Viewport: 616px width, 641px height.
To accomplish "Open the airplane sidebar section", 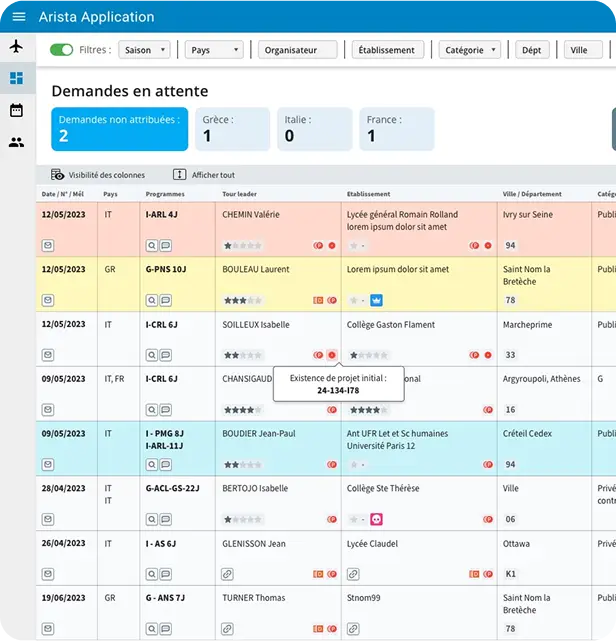I will pyautogui.click(x=16, y=46).
